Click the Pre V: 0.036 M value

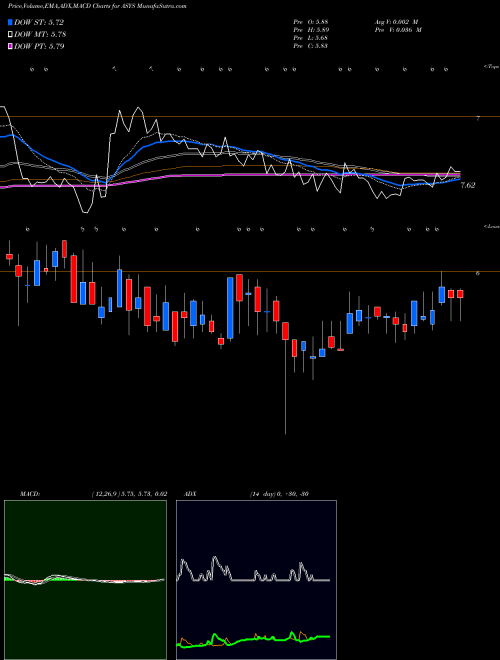(398, 30)
